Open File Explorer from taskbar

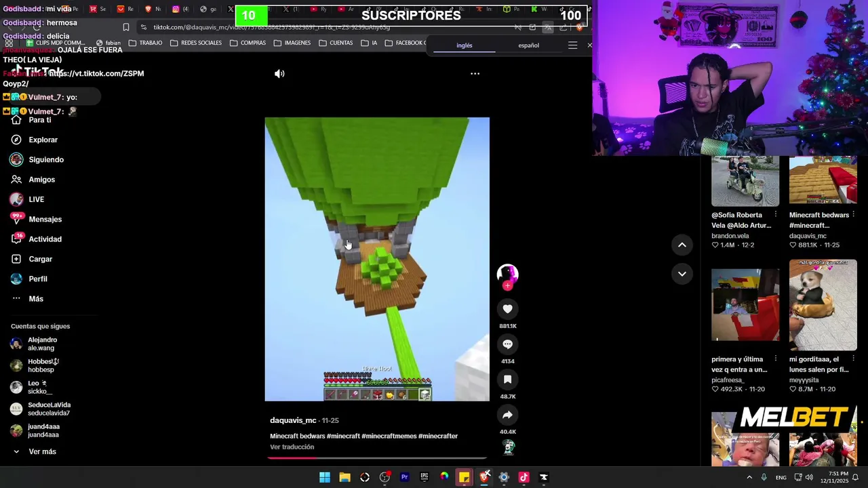pos(344,477)
